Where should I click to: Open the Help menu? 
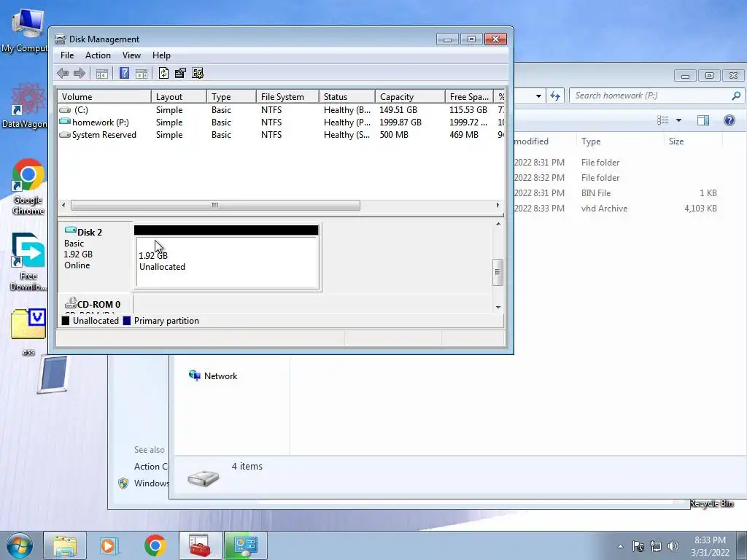(161, 55)
